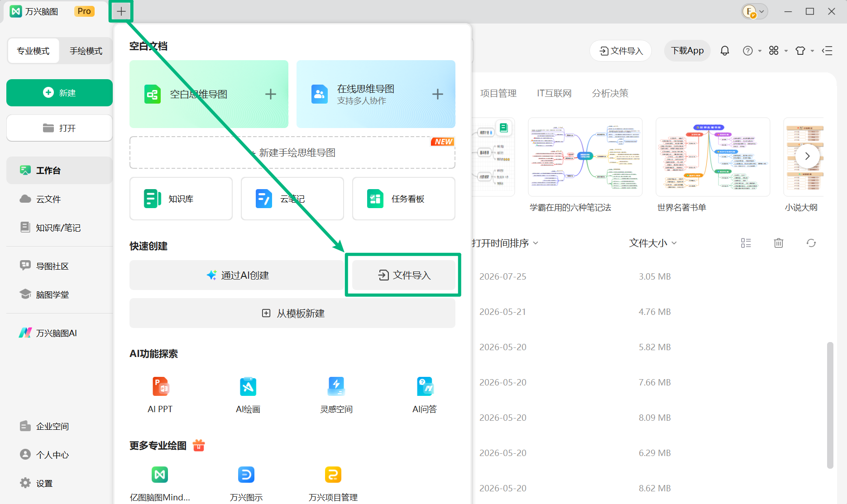This screenshot has height=504, width=847.
Task: Open the 云笔记 card
Action: 292,199
